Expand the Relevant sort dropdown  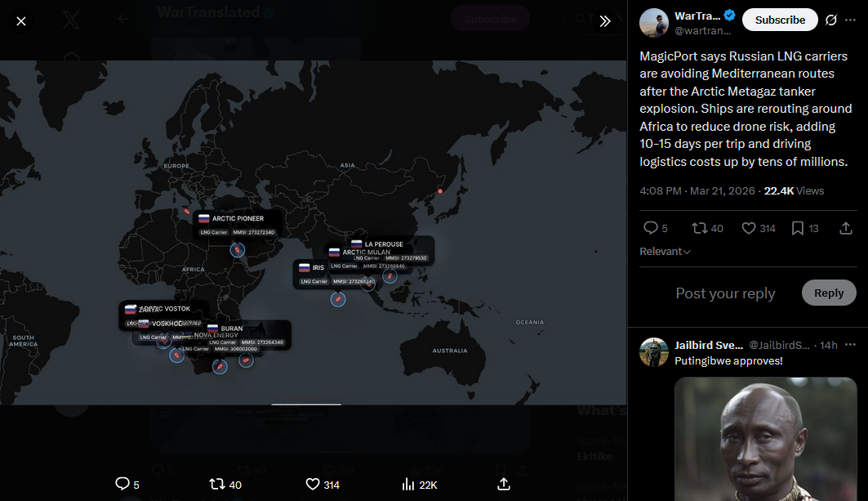point(665,252)
